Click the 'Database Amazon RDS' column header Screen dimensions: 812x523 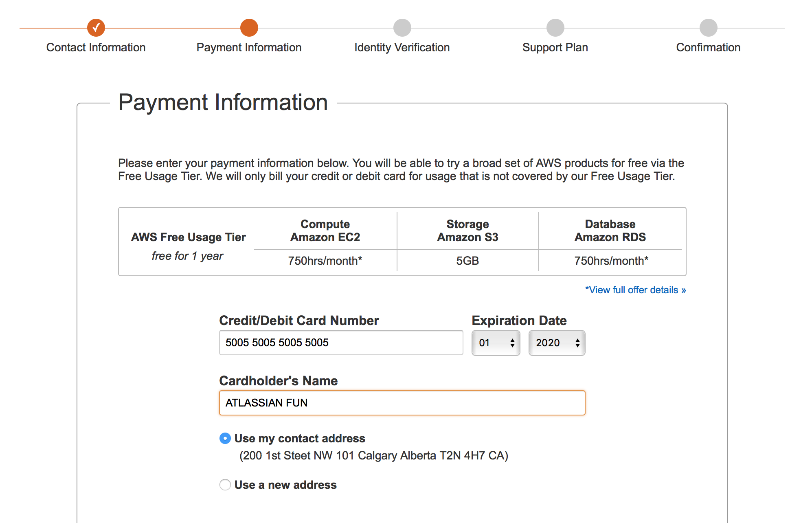(610, 231)
